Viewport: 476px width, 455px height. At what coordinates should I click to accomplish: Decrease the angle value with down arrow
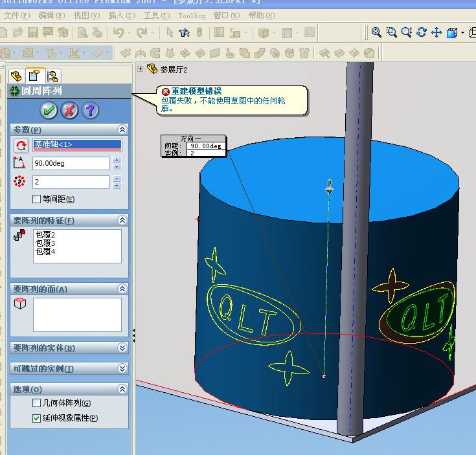tap(117, 166)
